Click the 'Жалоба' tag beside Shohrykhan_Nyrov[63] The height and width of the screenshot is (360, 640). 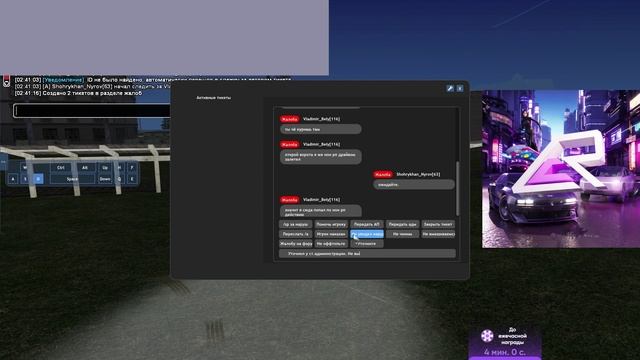pos(383,174)
